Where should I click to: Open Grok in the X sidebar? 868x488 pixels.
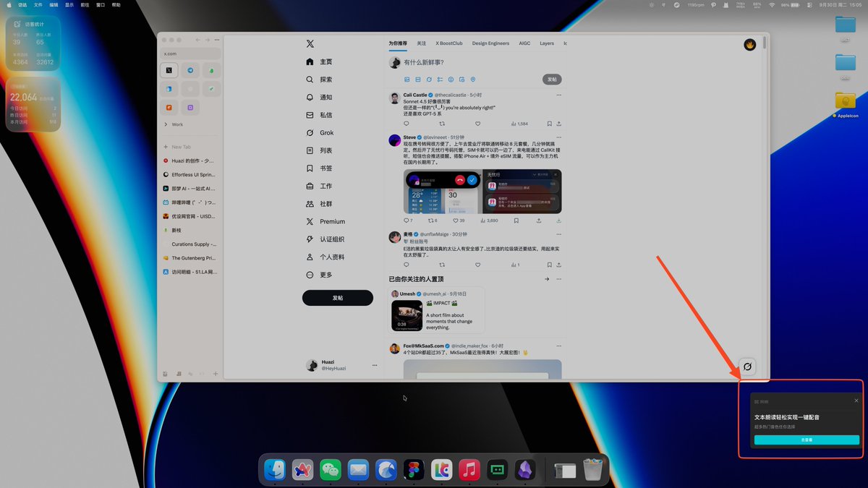click(320, 133)
